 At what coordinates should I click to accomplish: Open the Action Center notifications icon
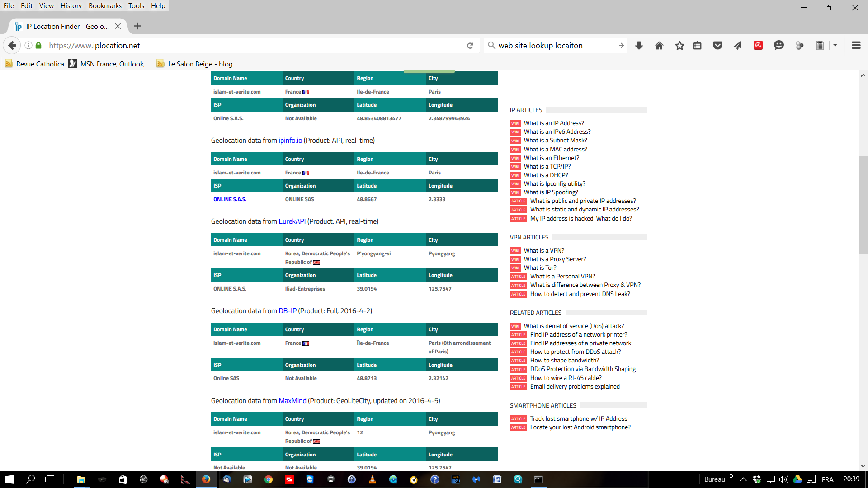tap(811, 479)
